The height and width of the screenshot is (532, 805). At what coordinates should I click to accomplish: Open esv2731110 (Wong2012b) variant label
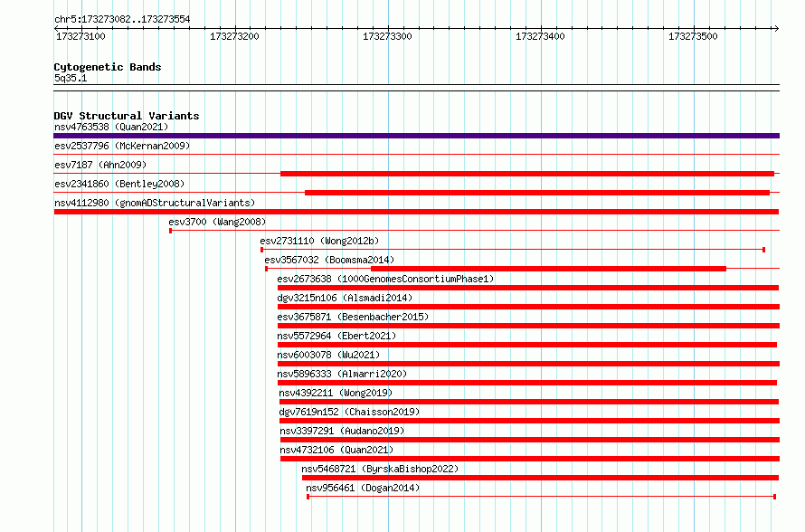click(x=319, y=241)
